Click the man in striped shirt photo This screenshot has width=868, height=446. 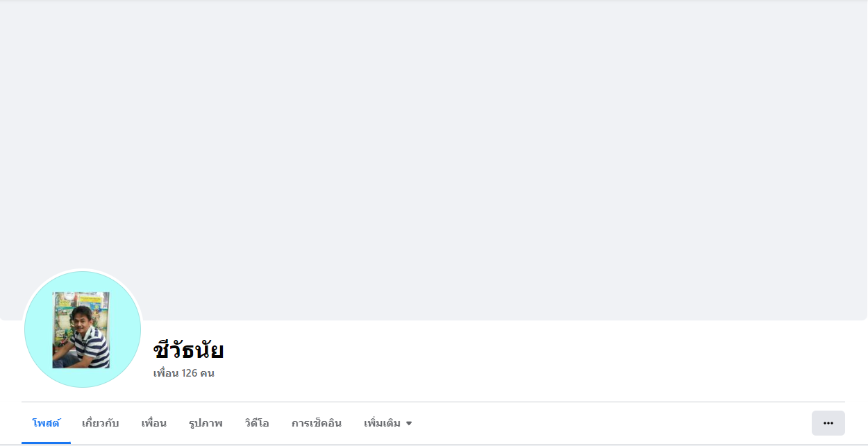point(81,330)
